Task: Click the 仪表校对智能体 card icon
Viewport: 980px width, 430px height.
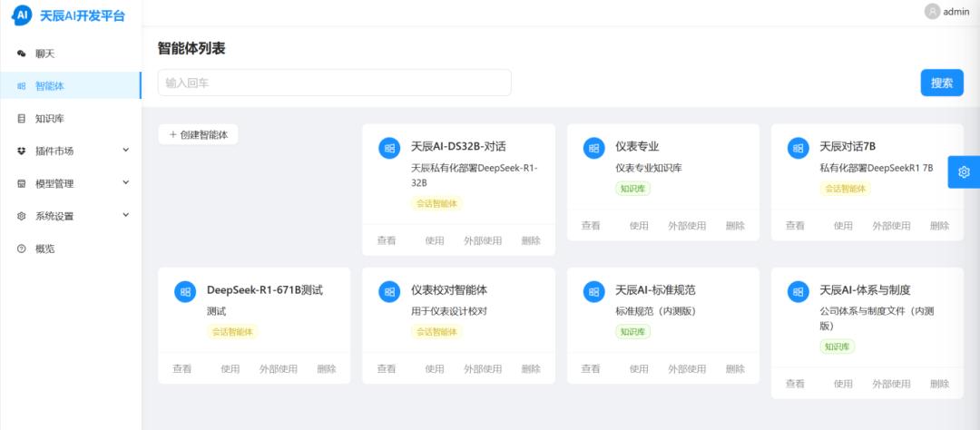Action: click(389, 292)
